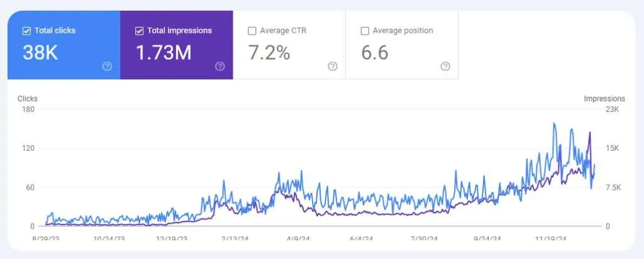
Task: Click help icon on Total impressions card
Action: (219, 66)
